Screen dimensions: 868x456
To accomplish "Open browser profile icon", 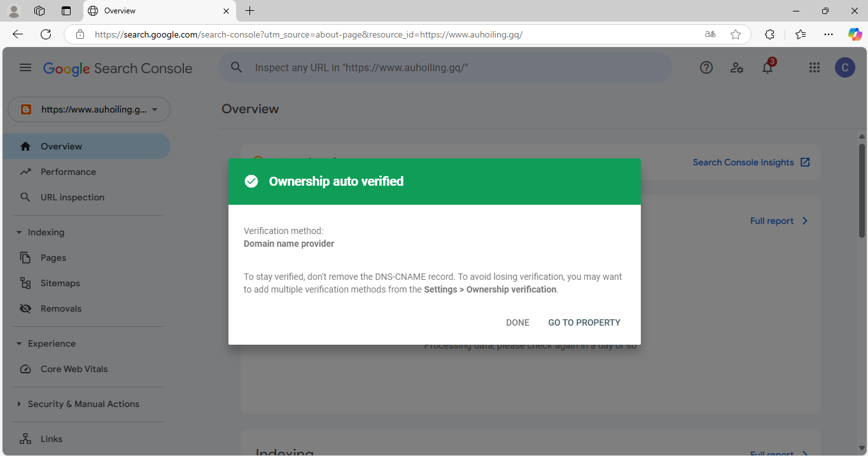I will (x=13, y=11).
